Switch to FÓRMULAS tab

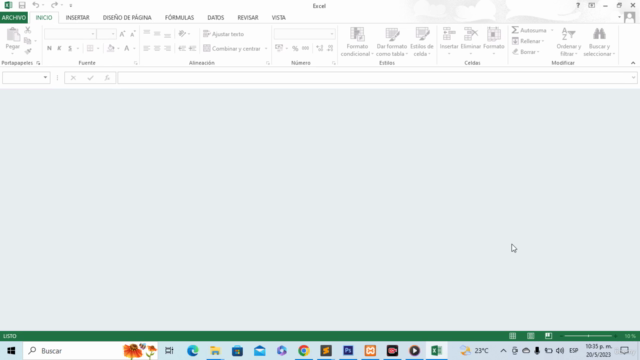[179, 18]
